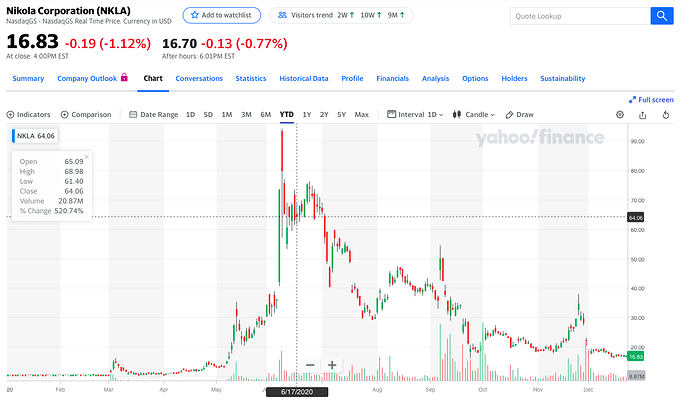Select the 5D range
690x403 pixels.
[208, 114]
